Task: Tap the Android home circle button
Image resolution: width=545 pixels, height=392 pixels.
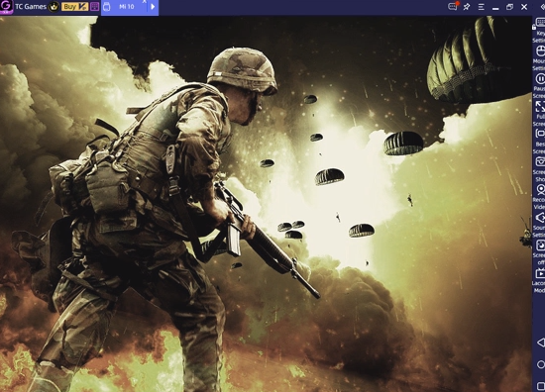Action: pyautogui.click(x=541, y=364)
